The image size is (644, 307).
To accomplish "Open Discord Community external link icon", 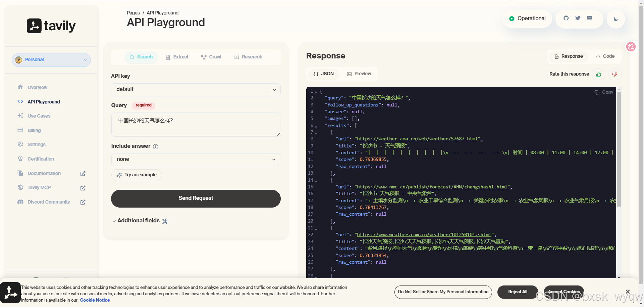I will click(83, 202).
